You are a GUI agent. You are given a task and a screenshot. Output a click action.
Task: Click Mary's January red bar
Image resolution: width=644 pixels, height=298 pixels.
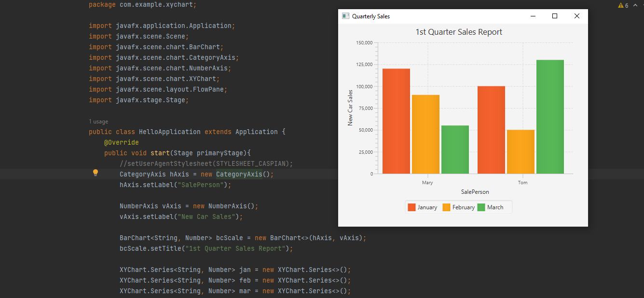[x=396, y=121]
